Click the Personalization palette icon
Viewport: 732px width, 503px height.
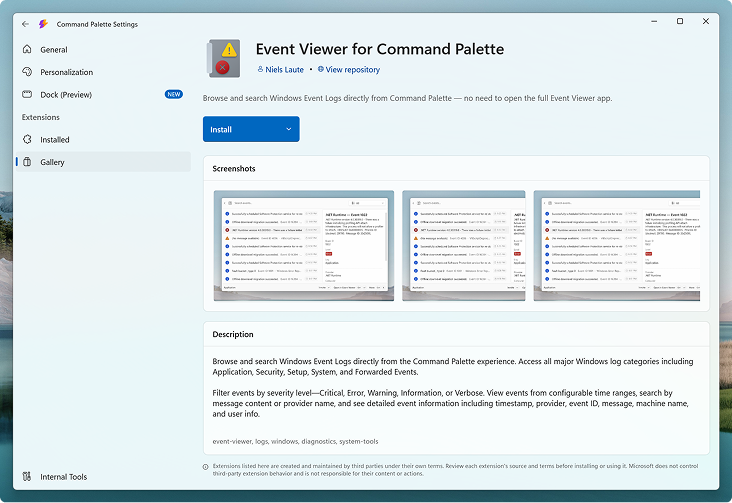click(27, 71)
